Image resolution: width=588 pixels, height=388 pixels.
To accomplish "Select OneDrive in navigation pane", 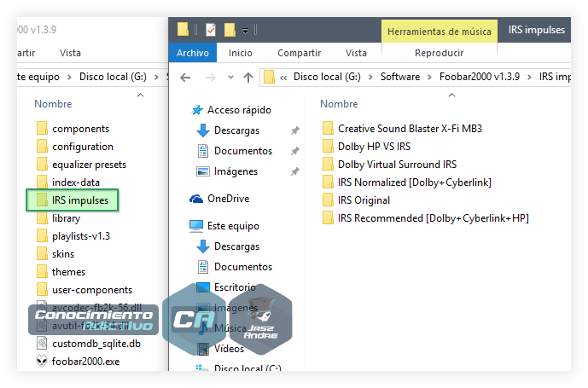I will coord(219,199).
